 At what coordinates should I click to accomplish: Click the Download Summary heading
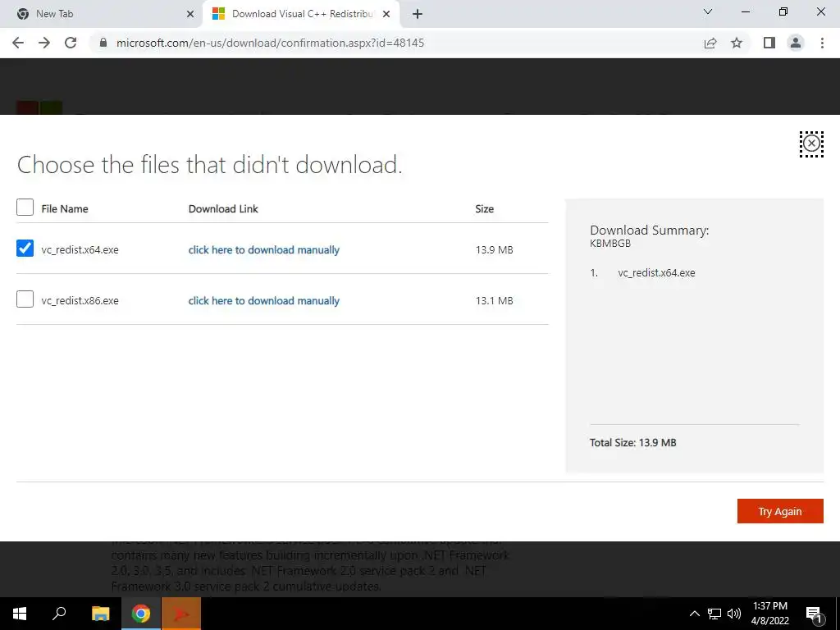tap(650, 231)
